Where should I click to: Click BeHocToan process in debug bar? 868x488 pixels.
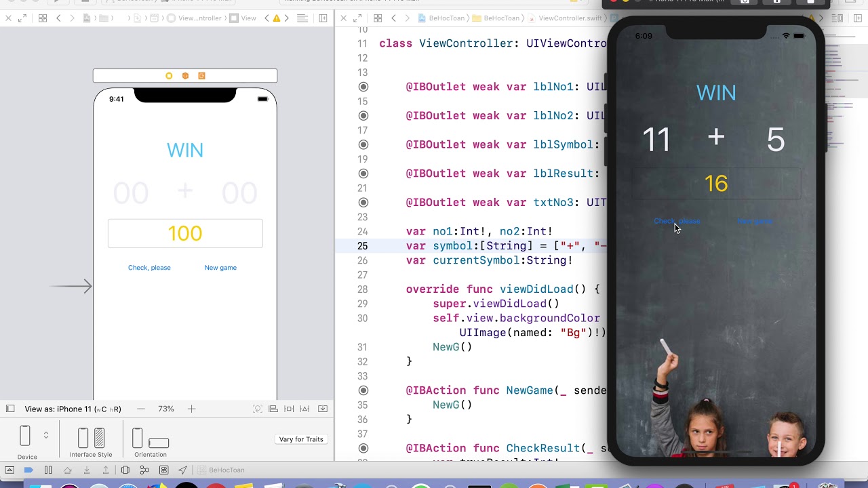222,470
